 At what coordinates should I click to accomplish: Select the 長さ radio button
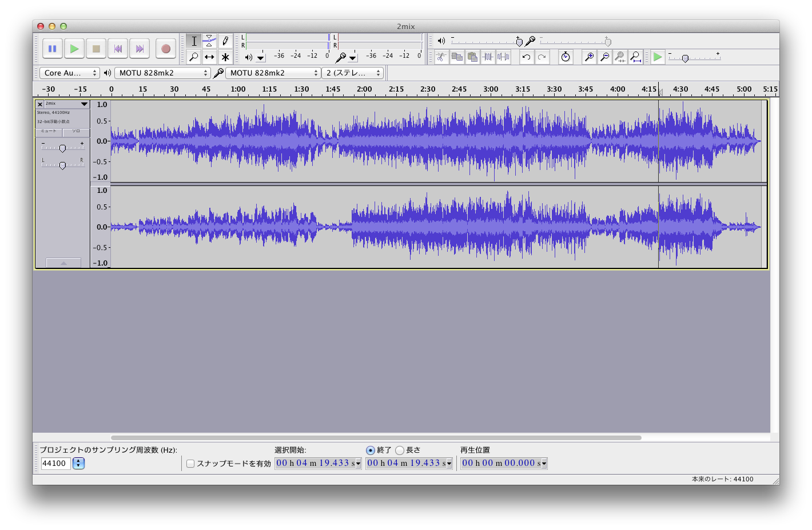pos(400,450)
